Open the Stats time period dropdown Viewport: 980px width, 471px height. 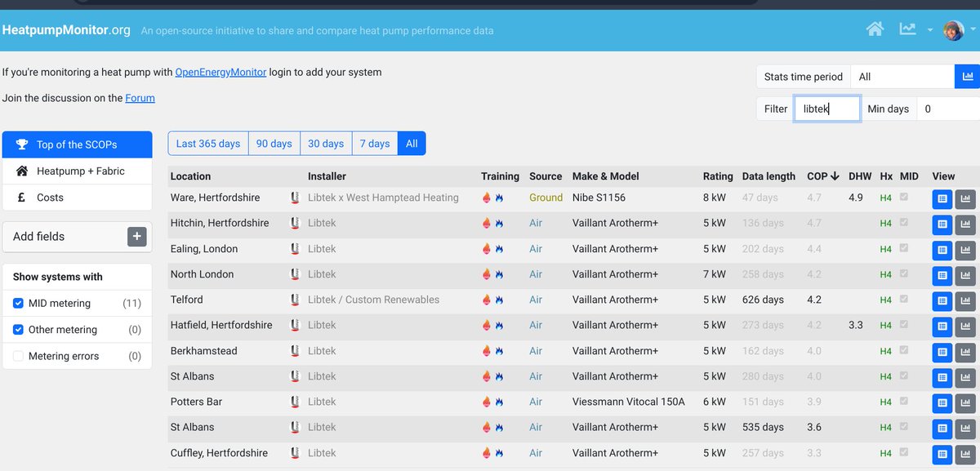pyautogui.click(x=902, y=77)
